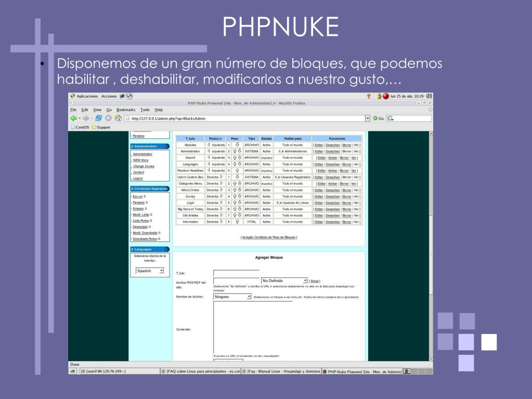Image resolution: width=532 pixels, height=399 pixels.
Task: Move Old Articles block down arrow
Action: 240,215
